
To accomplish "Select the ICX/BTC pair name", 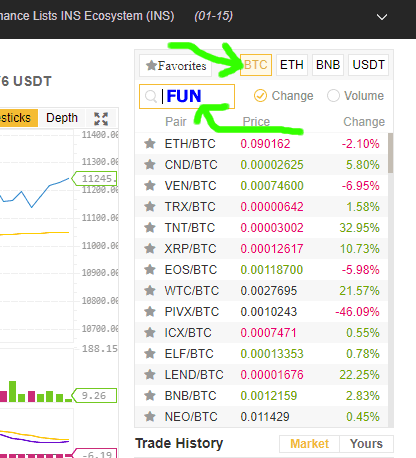I will (188, 333).
